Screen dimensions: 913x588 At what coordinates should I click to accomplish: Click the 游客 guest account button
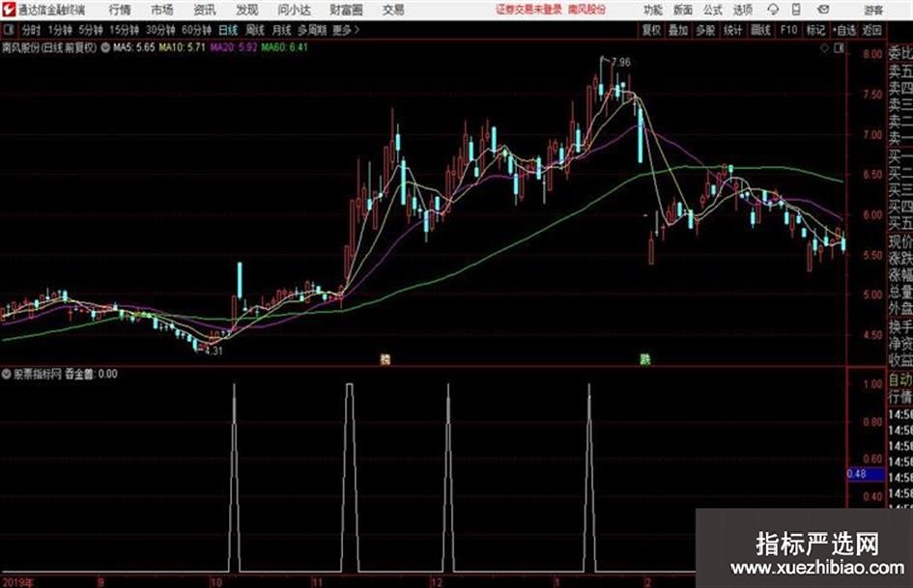(x=873, y=10)
